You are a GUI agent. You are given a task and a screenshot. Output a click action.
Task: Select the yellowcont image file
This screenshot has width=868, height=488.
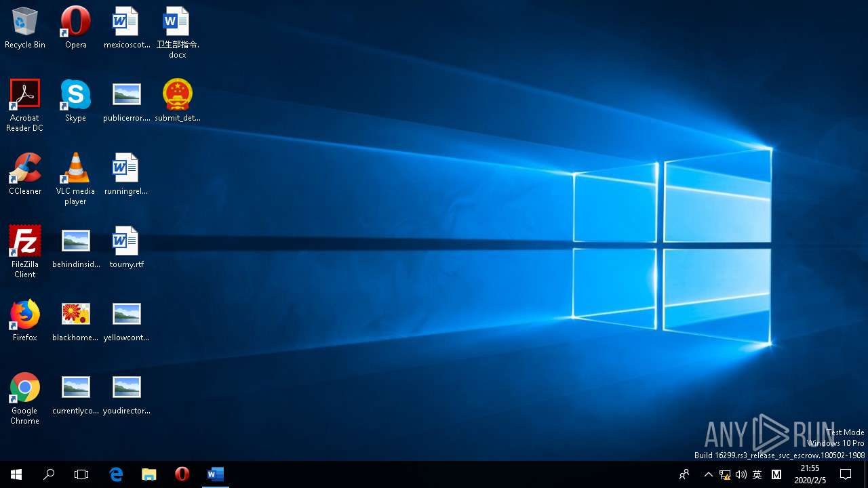point(126,321)
